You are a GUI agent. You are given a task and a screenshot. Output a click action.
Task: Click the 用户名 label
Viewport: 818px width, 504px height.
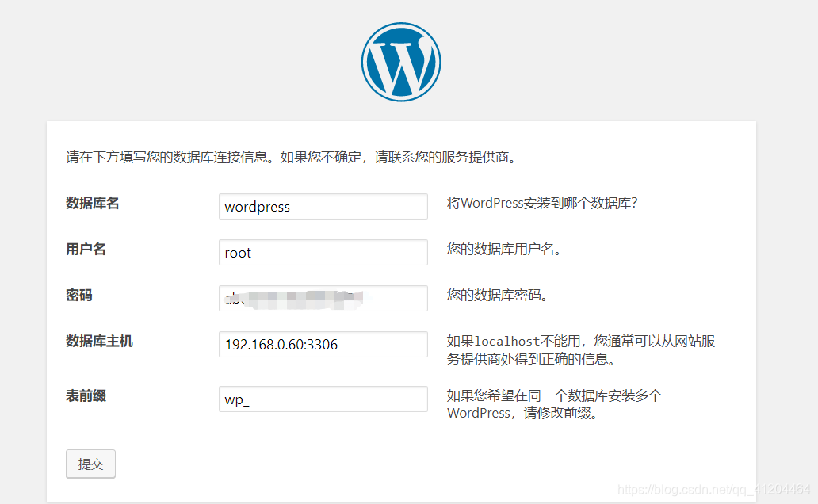point(86,250)
